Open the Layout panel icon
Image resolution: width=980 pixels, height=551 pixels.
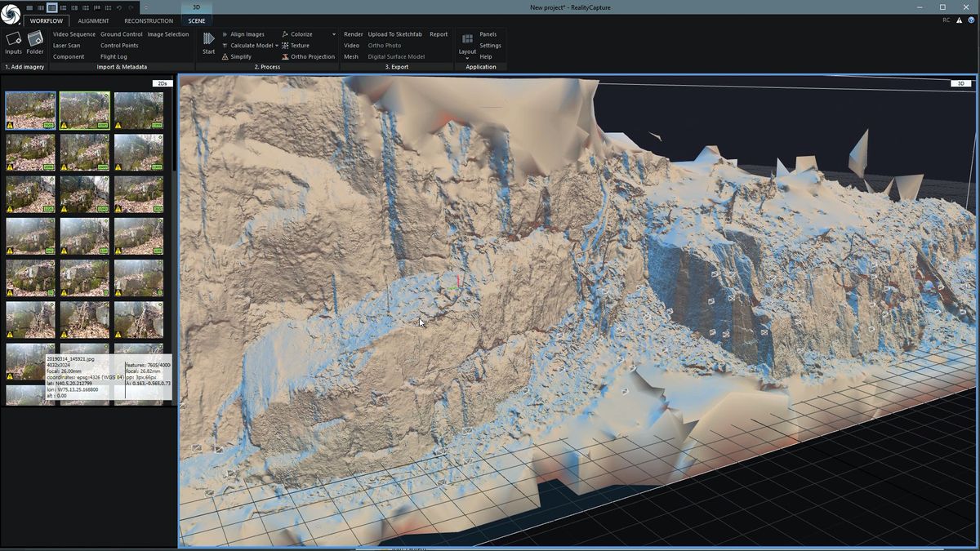[467, 38]
